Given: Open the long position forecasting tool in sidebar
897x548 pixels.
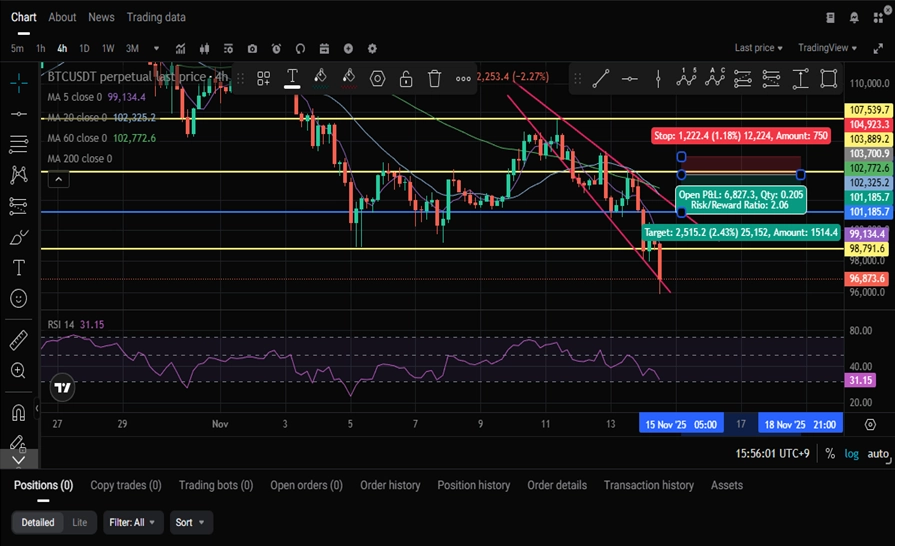Looking at the screenshot, I should 18,206.
